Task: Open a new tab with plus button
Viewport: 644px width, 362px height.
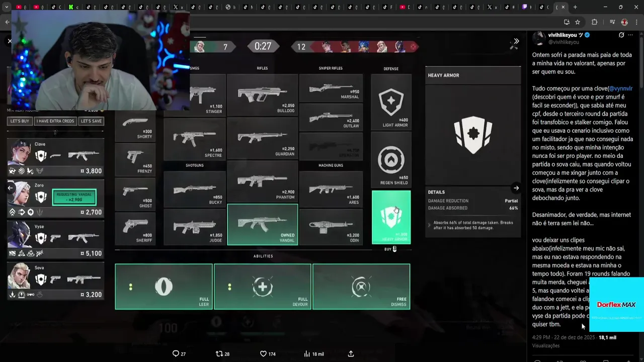Action: [x=575, y=7]
